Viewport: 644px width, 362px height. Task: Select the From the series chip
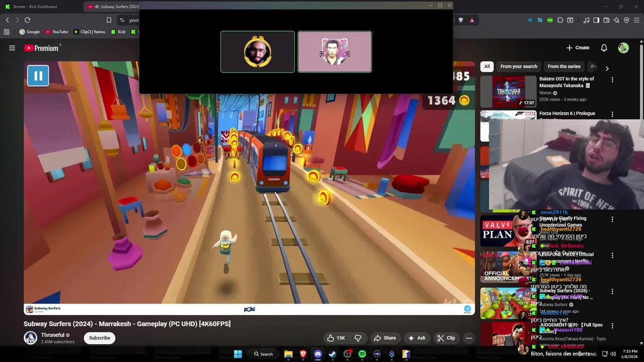[x=564, y=66]
